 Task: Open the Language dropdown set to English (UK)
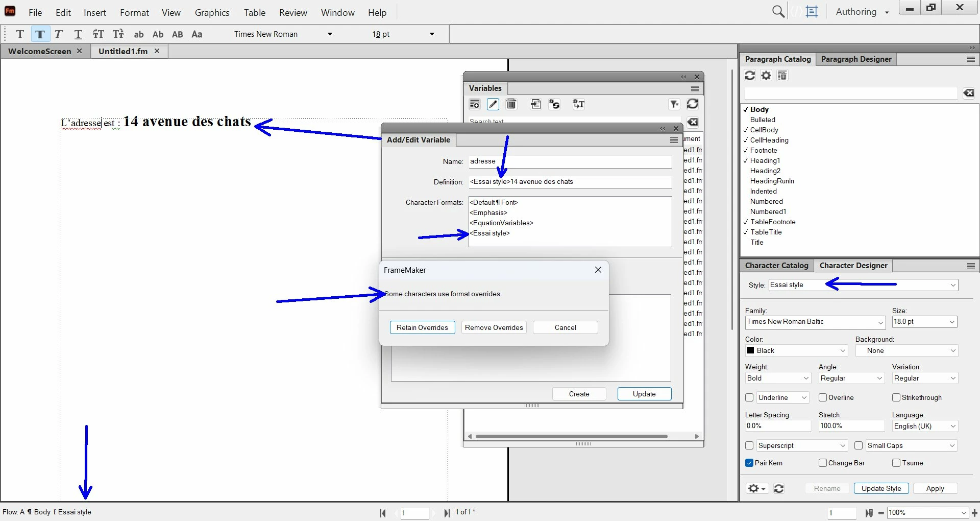tap(952, 426)
